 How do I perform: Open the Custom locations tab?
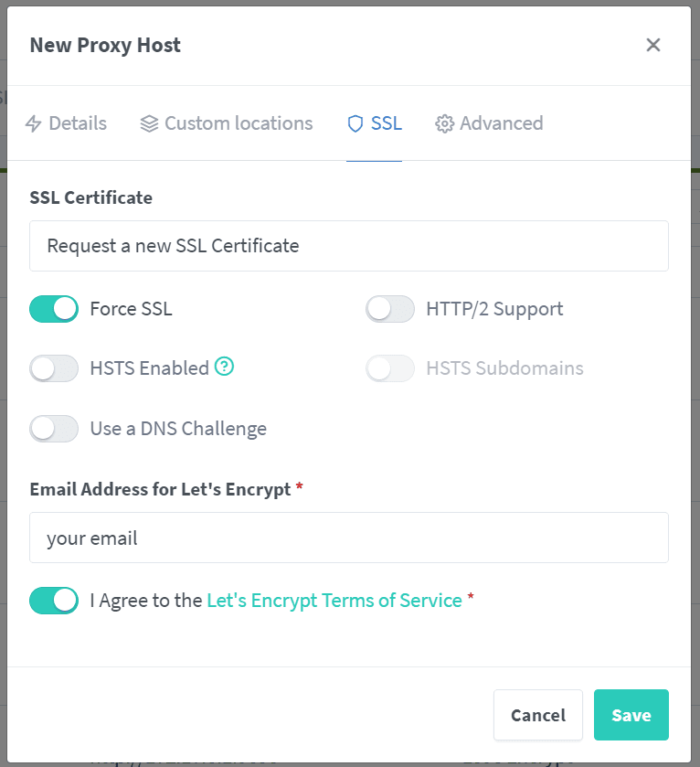tap(239, 123)
